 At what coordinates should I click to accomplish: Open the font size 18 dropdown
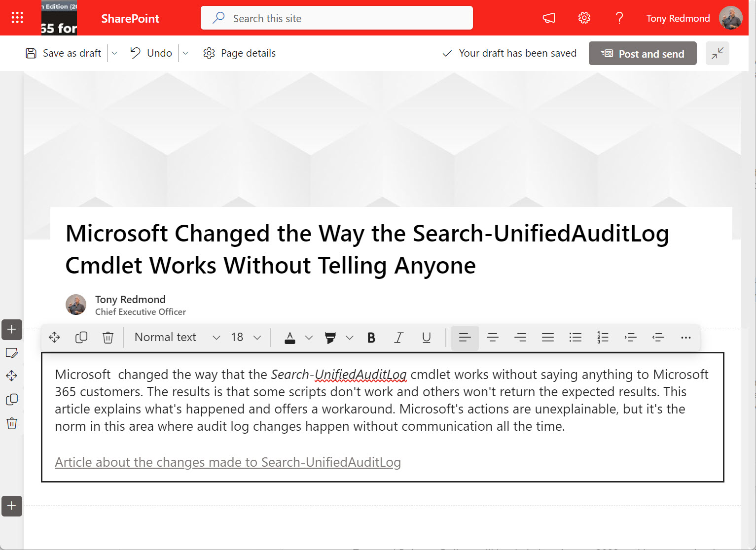pos(246,338)
